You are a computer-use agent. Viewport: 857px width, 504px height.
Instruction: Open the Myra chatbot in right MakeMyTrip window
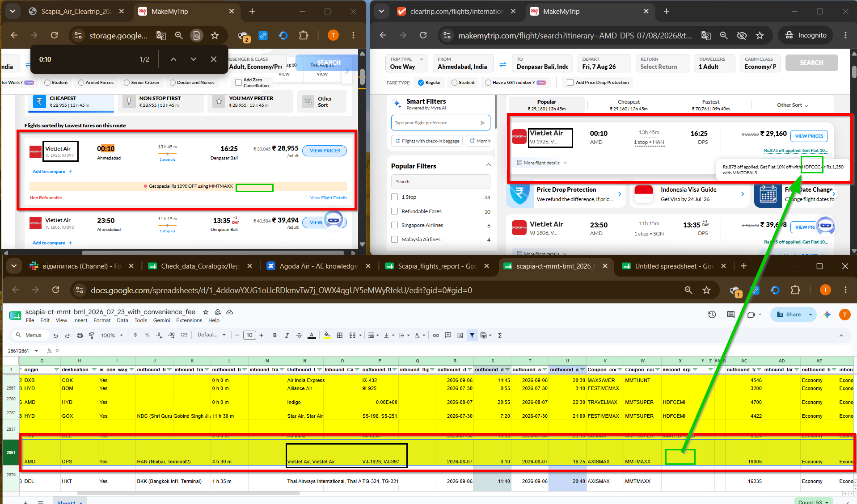point(826,226)
